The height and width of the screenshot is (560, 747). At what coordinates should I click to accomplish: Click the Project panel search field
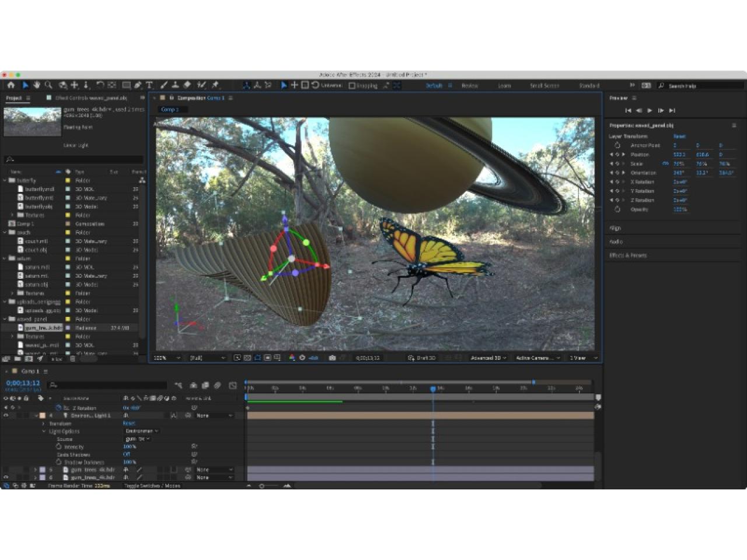(x=74, y=159)
